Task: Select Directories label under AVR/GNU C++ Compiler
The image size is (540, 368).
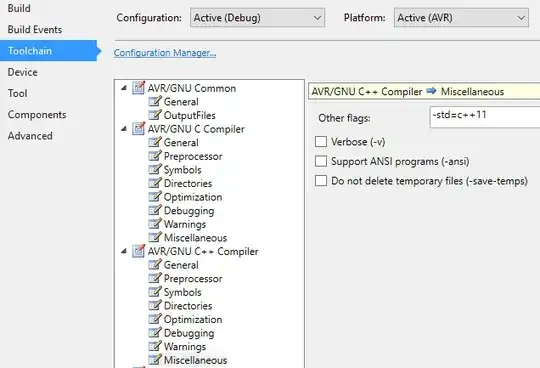Action: 188,306
